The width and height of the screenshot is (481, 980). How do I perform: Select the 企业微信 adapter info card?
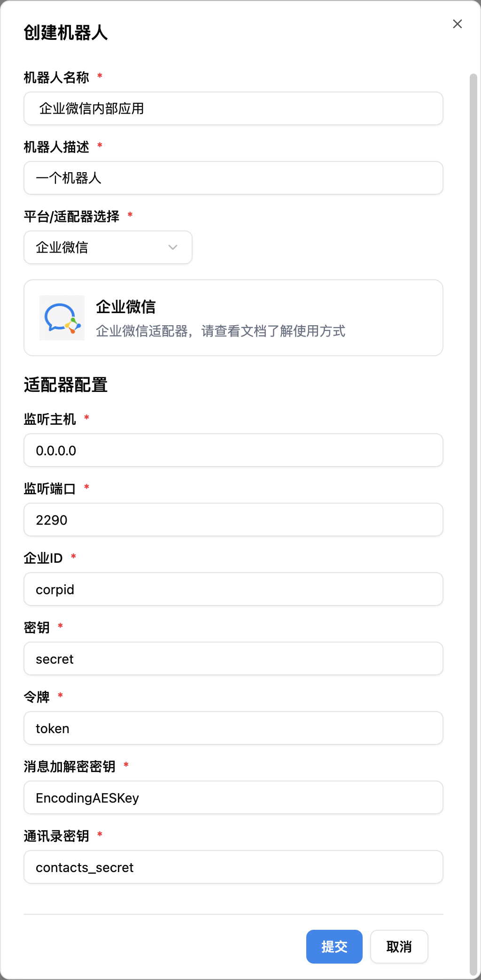(233, 318)
